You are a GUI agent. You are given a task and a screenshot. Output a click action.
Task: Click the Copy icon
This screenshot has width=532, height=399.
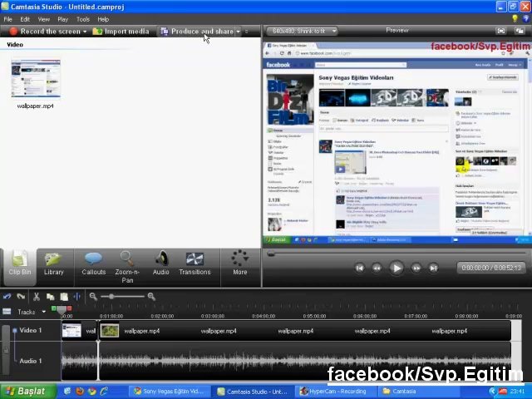[x=51, y=297]
